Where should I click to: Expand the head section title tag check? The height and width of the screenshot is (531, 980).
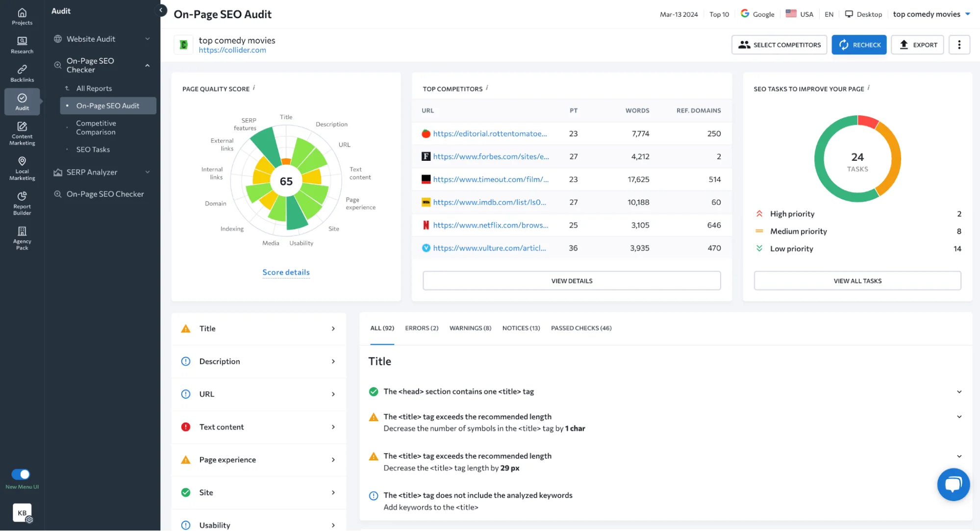pyautogui.click(x=959, y=392)
